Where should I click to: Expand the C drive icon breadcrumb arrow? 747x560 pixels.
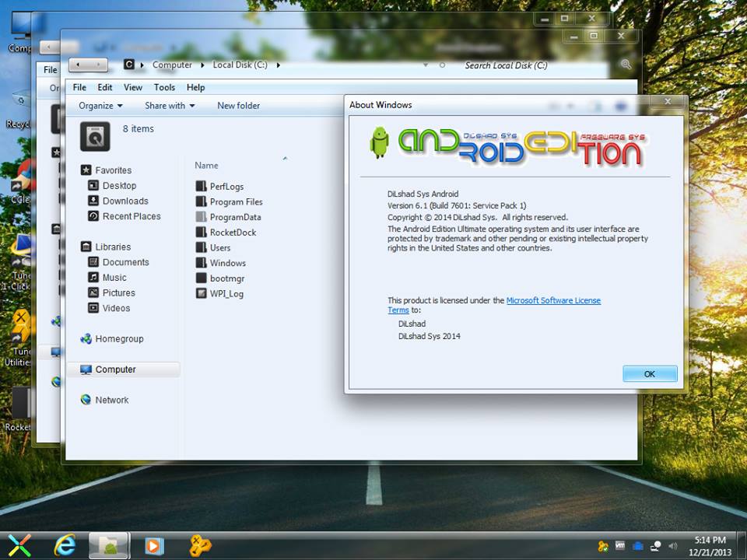click(142, 65)
